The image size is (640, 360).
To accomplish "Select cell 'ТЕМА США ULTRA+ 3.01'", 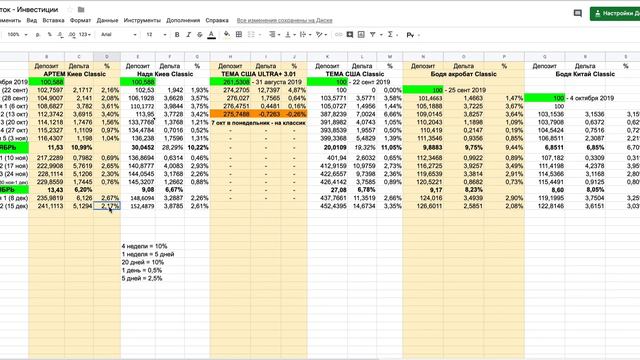I will (258, 74).
